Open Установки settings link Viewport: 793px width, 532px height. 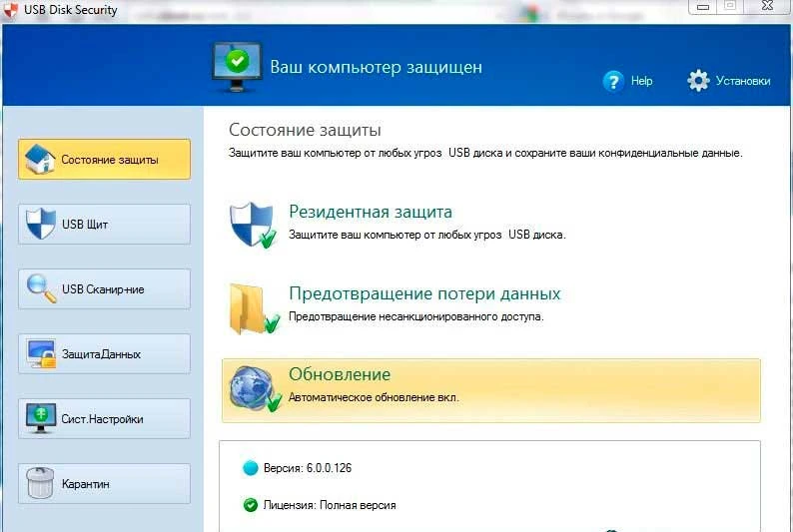(743, 81)
